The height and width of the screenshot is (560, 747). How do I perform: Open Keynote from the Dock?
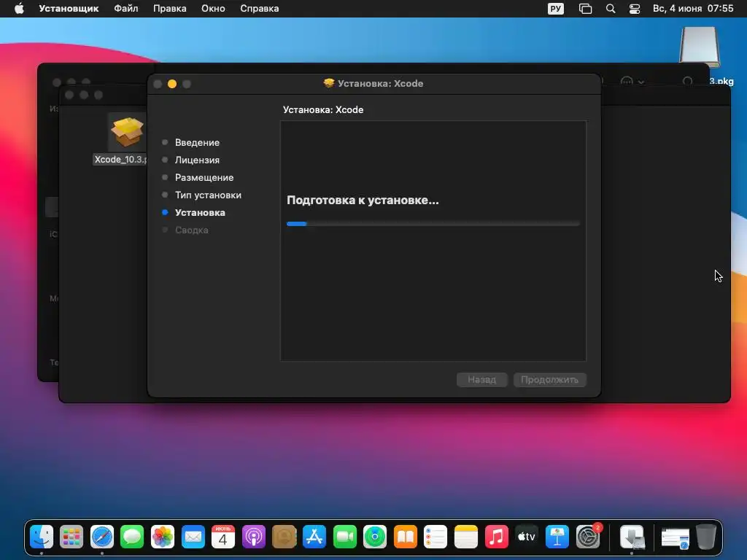557,537
